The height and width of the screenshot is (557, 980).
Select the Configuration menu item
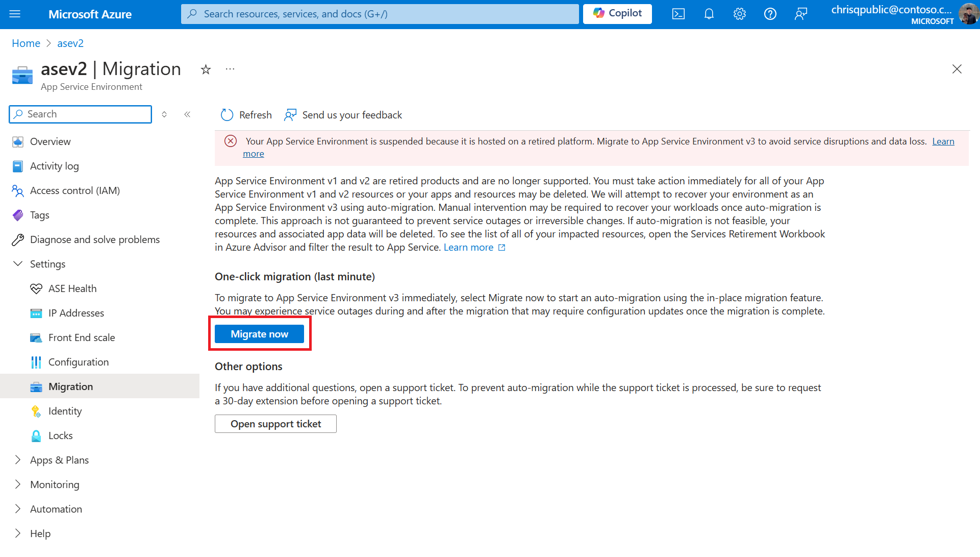(x=79, y=361)
